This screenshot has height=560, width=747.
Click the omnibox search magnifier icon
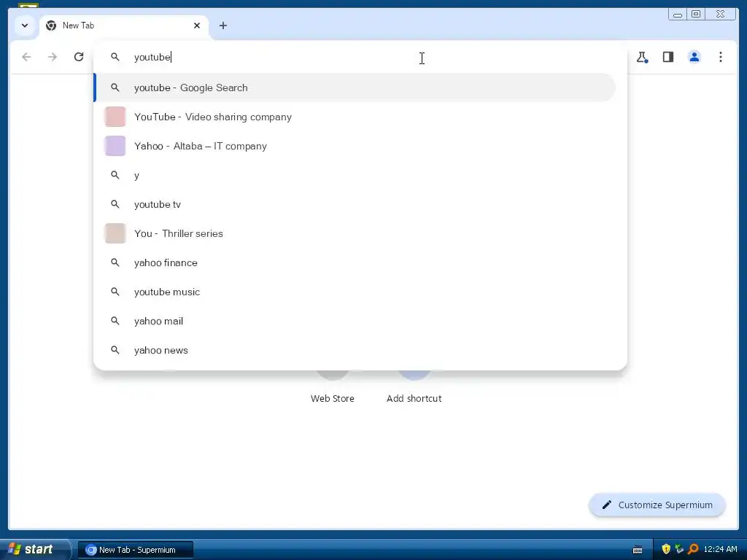[115, 57]
